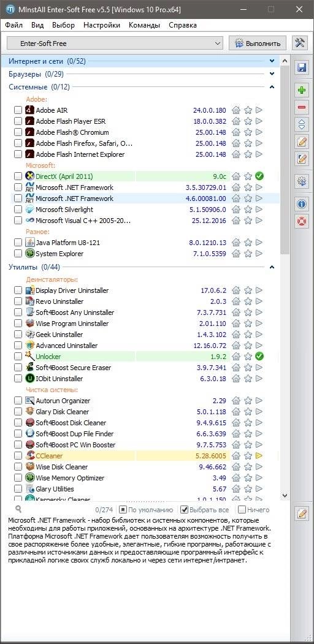This screenshot has height=644, width=314.
Task: Click the home icon for Revo Uninstaller
Action: point(236,301)
